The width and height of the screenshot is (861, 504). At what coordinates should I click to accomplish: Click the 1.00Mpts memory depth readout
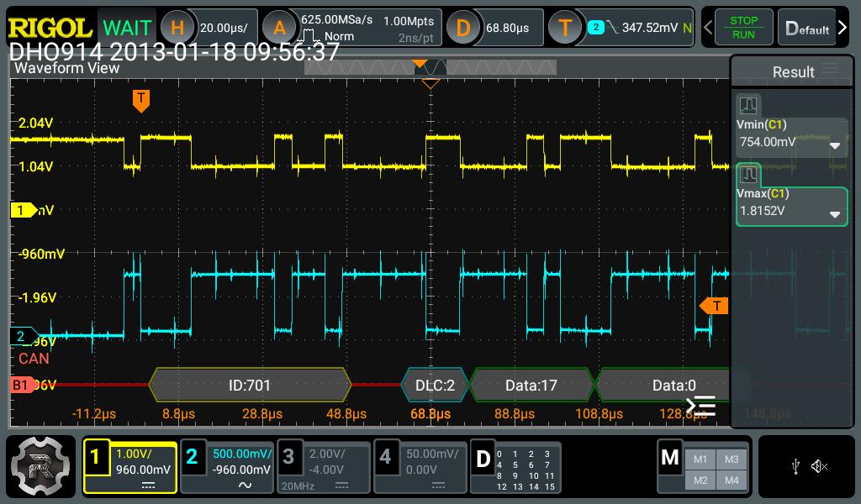point(409,21)
